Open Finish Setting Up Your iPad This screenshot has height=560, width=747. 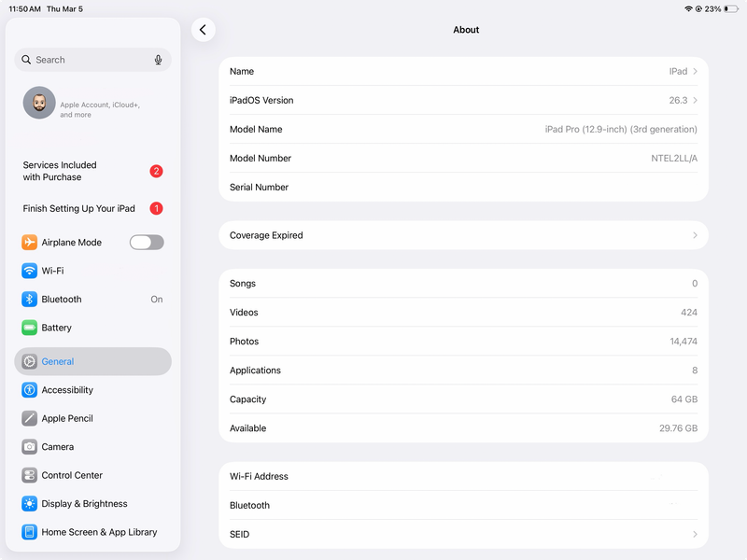pyautogui.click(x=92, y=208)
